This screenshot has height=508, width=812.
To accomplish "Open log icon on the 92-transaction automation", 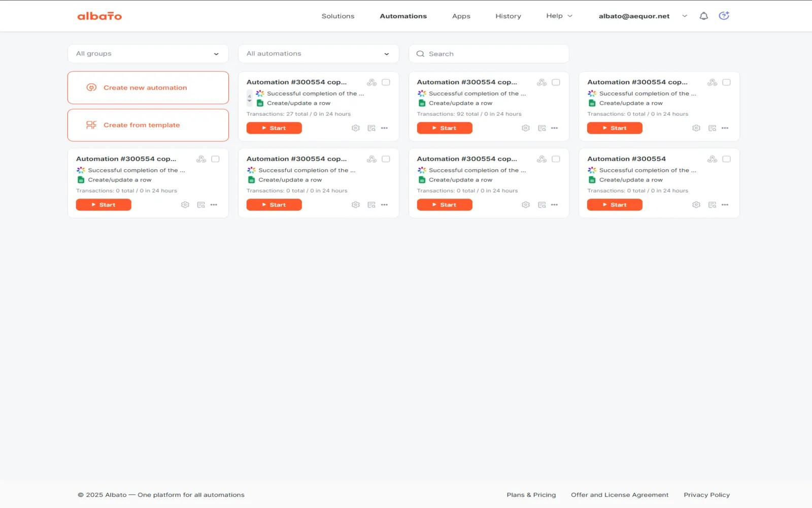I will click(542, 128).
